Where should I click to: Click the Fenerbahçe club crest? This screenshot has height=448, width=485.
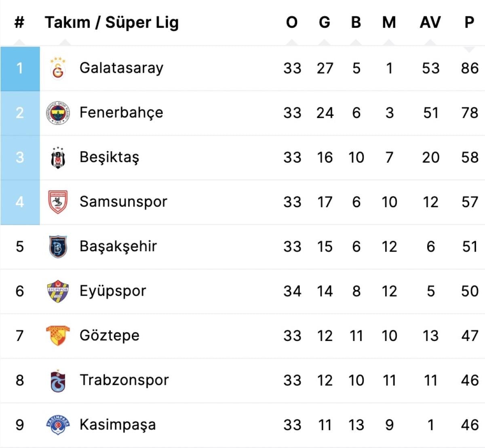coord(58,113)
